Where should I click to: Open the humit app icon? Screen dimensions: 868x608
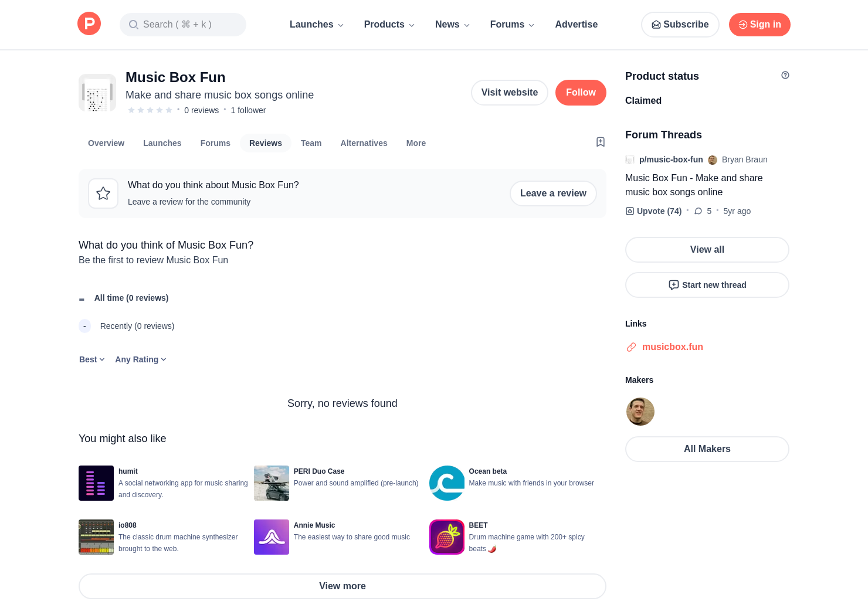[96, 483]
